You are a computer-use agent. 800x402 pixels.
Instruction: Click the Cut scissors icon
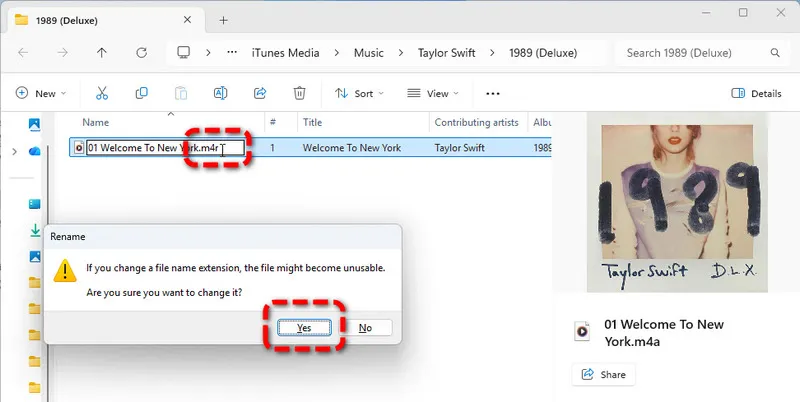pos(102,93)
